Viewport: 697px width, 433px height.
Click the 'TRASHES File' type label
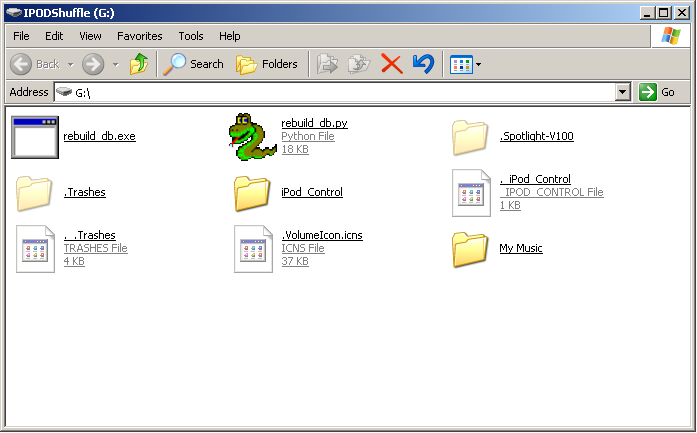[x=96, y=248]
